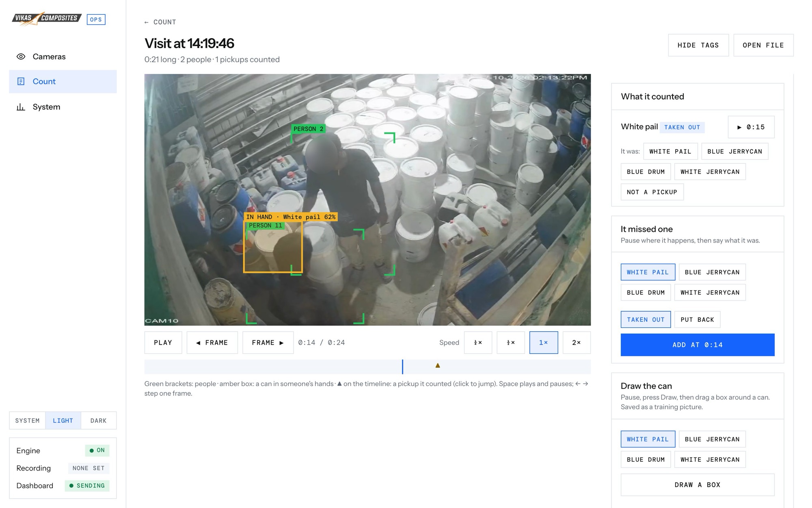This screenshot has width=812, height=508.
Task: Select Blue Jerrycan under It missed one
Action: [712, 272]
